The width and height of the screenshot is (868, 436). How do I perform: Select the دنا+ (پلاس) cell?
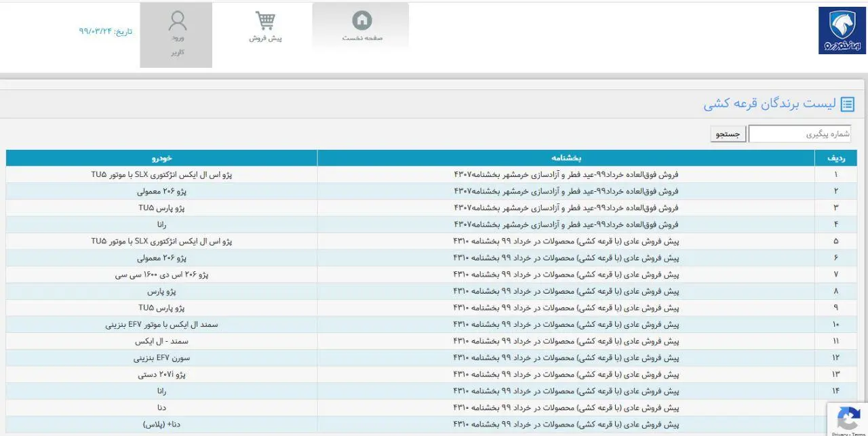point(161,424)
